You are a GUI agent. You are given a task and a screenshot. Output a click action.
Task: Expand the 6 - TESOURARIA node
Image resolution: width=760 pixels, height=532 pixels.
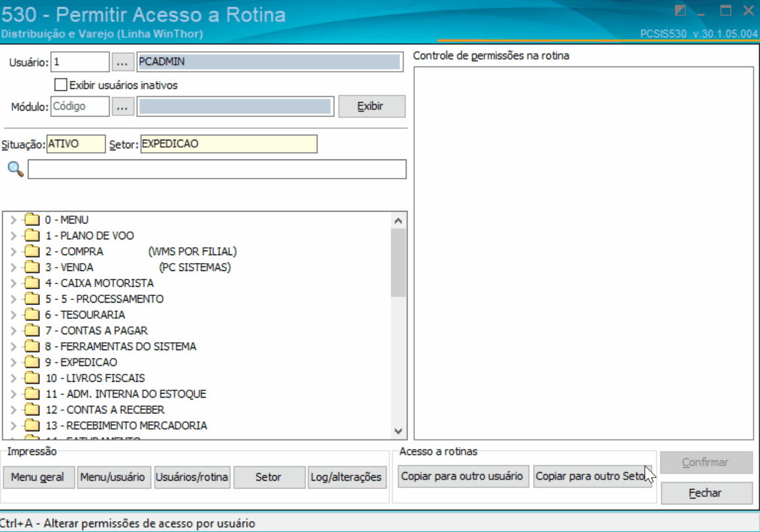tap(14, 315)
